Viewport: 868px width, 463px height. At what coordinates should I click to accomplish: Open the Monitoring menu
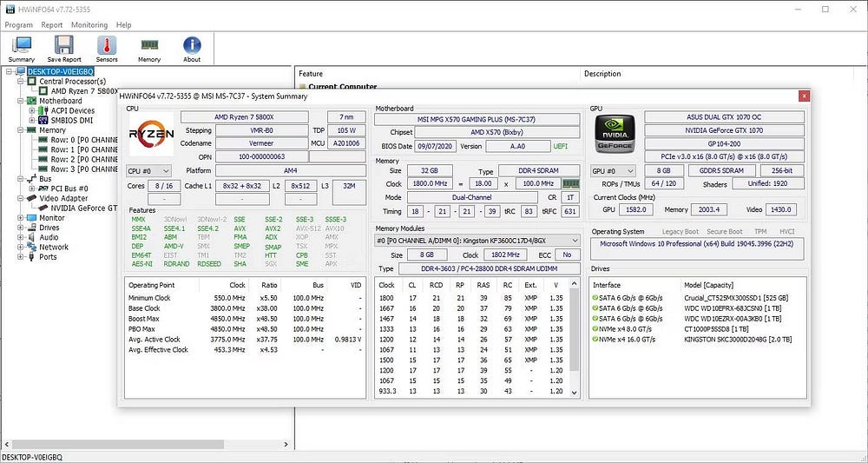(89, 25)
